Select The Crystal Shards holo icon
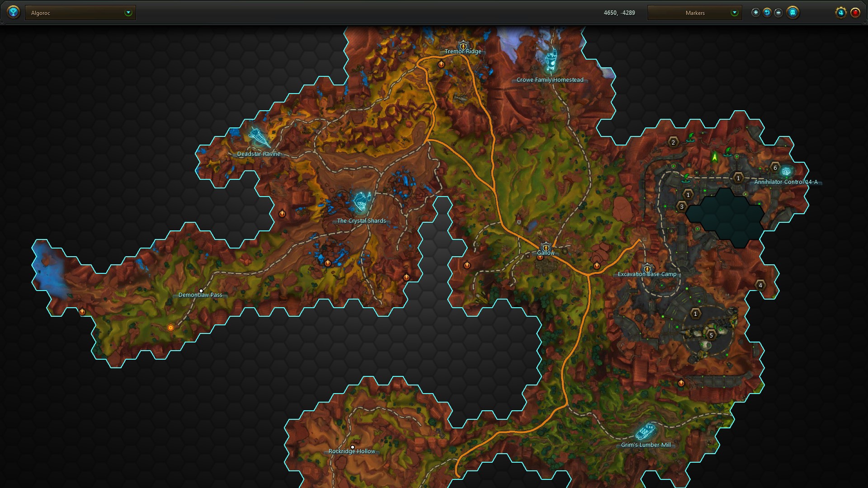 [x=362, y=202]
